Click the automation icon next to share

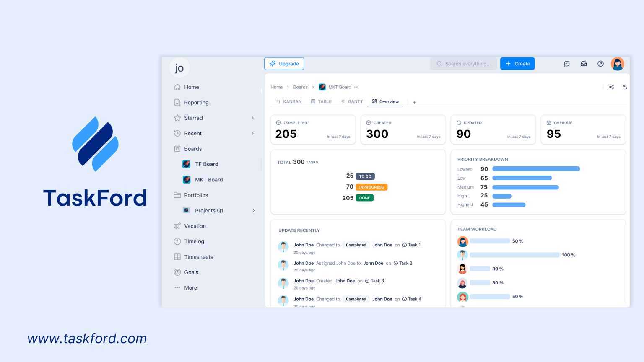pyautogui.click(x=625, y=87)
